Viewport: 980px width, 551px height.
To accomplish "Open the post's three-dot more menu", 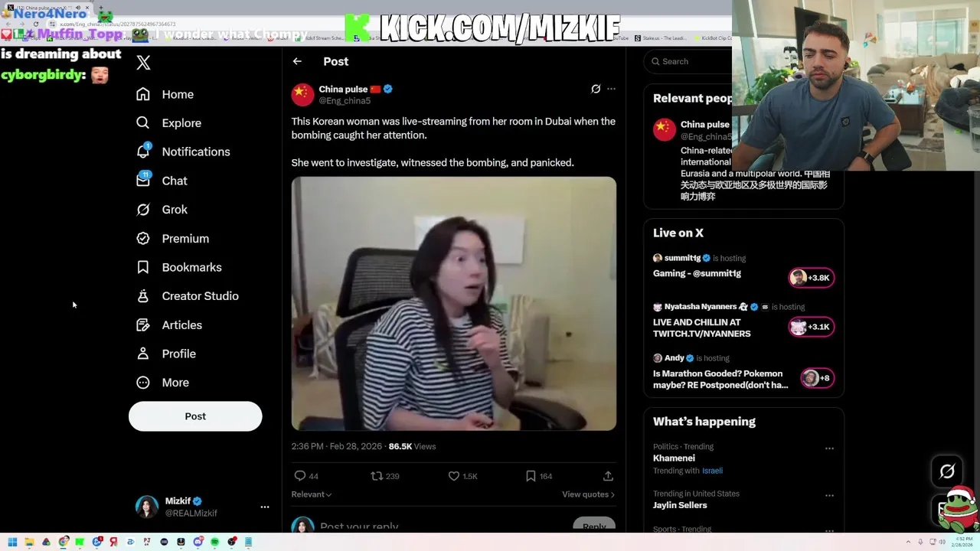I will 611,89.
